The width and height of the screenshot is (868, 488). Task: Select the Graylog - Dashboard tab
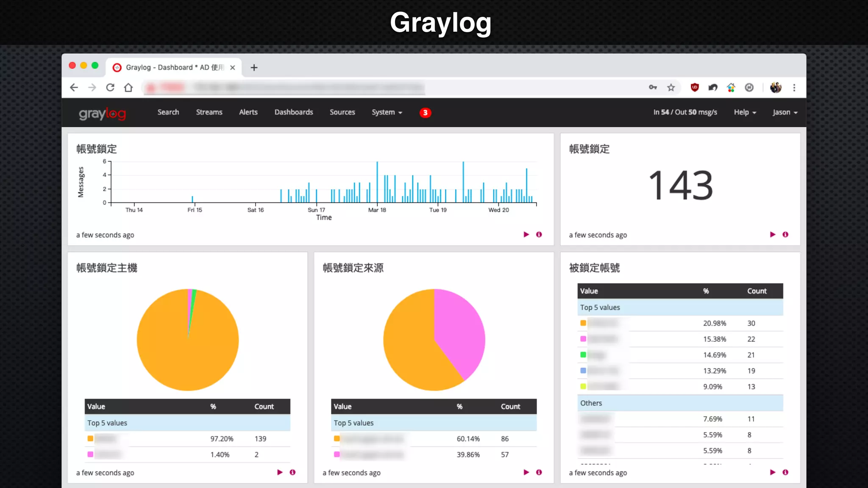tap(174, 67)
